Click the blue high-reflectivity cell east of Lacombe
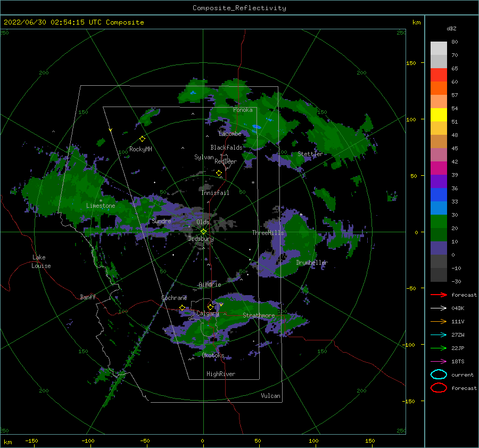This screenshot has height=448, width=479. point(257,126)
